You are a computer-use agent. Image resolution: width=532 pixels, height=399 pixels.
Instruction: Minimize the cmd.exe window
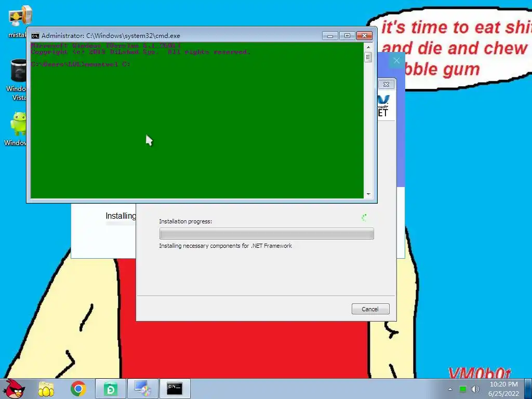coord(330,36)
